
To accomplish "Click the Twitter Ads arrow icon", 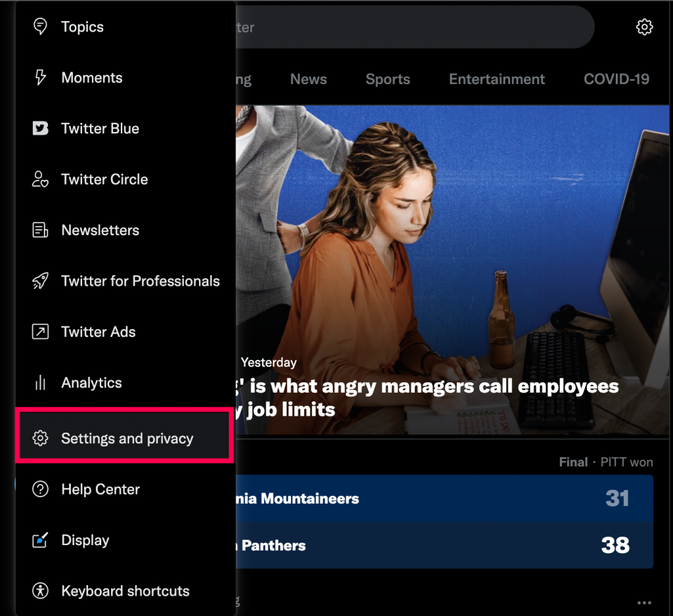I will [40, 332].
